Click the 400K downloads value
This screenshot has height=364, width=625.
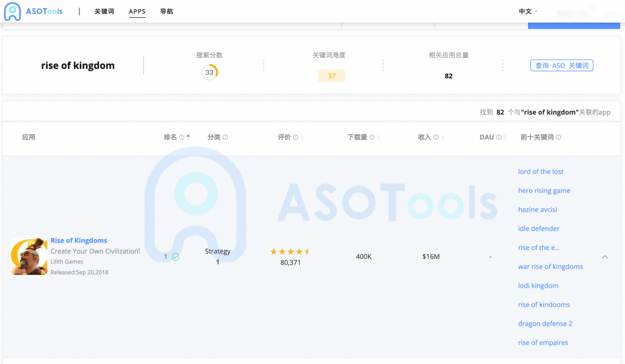click(x=364, y=257)
